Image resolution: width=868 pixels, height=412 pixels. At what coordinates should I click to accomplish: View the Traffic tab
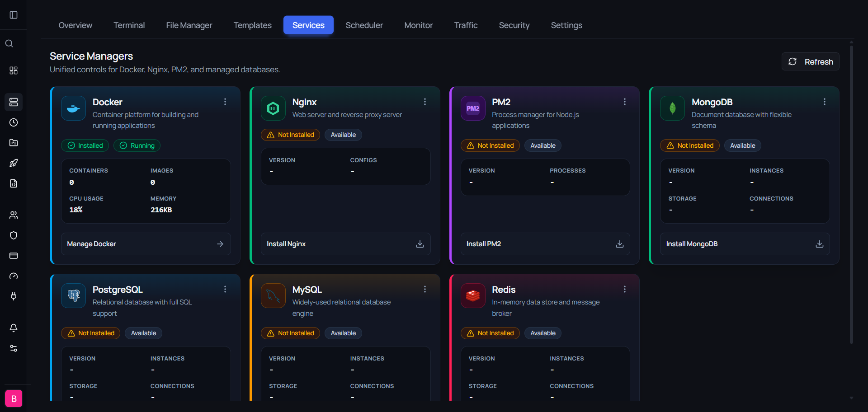click(x=466, y=25)
